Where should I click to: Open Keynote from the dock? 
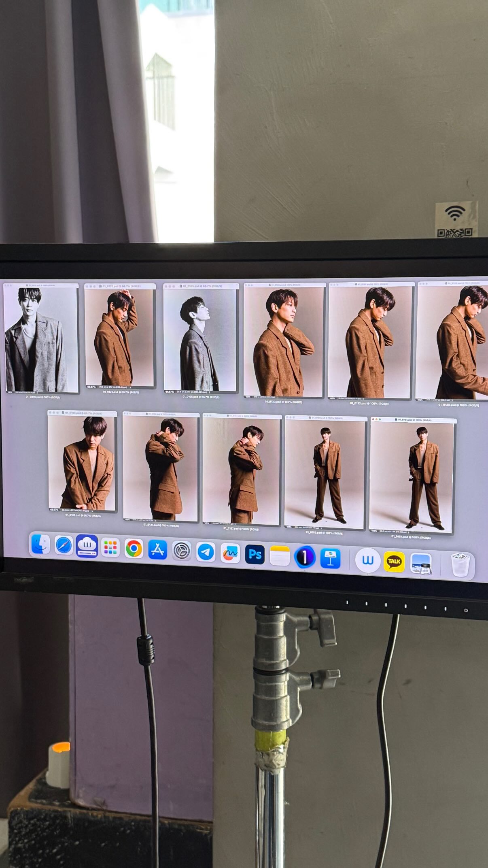pos(330,558)
